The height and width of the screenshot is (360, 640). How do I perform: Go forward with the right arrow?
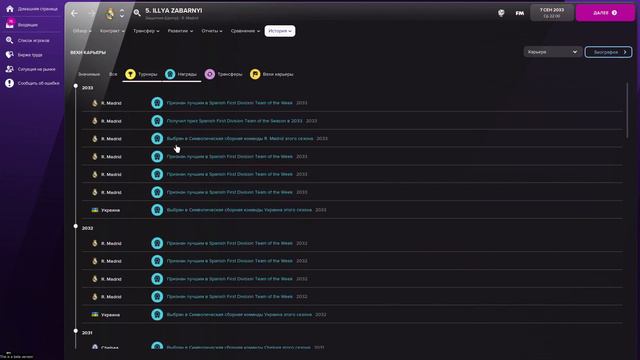click(x=92, y=13)
